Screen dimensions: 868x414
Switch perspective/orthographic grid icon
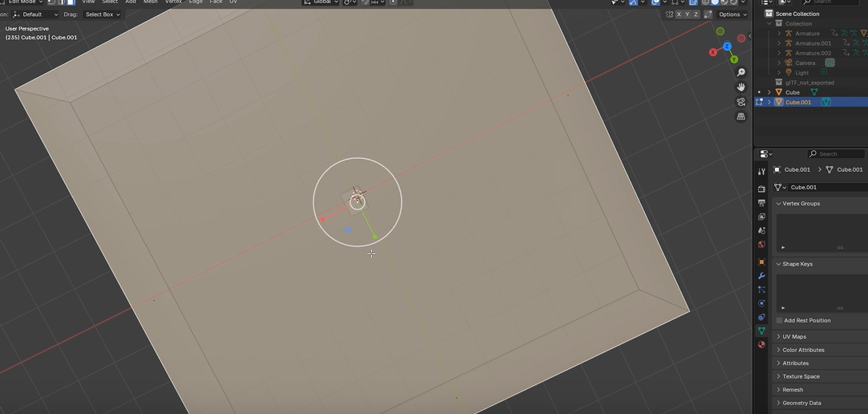[x=740, y=116]
